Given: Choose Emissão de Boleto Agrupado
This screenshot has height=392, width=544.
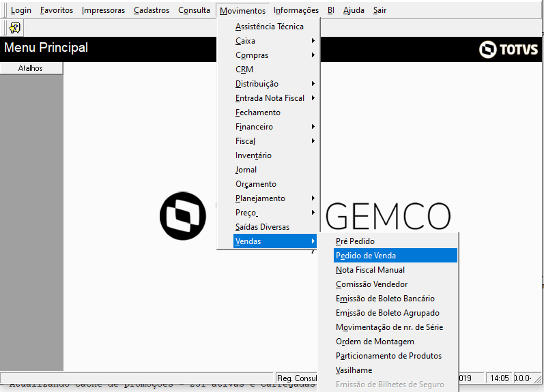Looking at the screenshot, I should tap(395, 313).
